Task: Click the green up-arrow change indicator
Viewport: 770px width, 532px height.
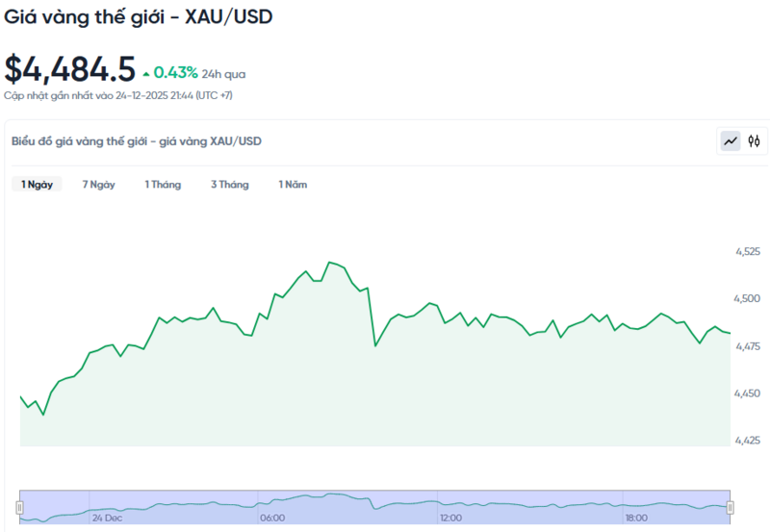Action: click(x=145, y=73)
